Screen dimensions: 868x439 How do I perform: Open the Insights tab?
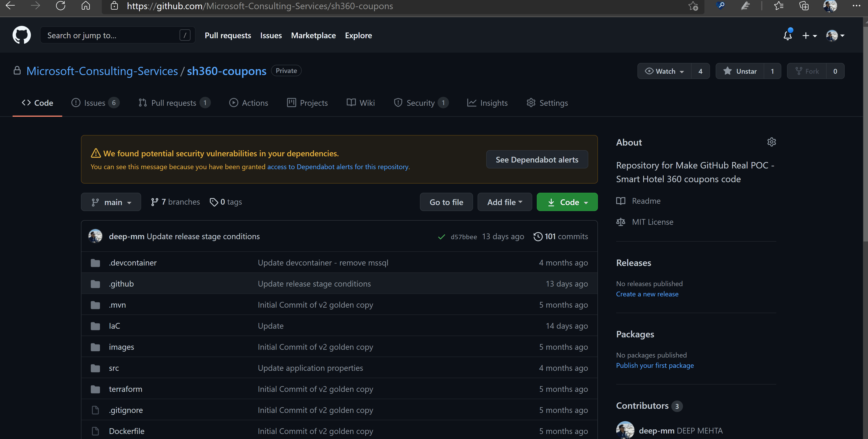pyautogui.click(x=488, y=103)
